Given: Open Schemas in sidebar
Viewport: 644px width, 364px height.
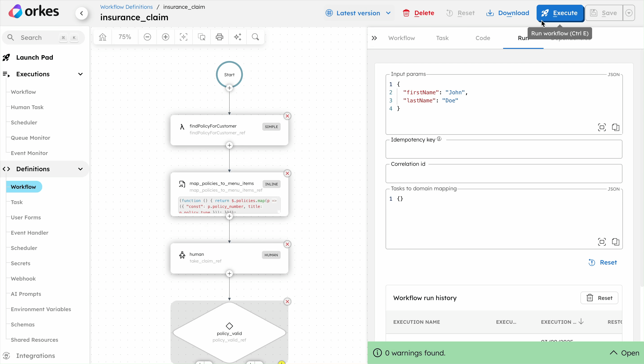Looking at the screenshot, I should click(x=22, y=324).
